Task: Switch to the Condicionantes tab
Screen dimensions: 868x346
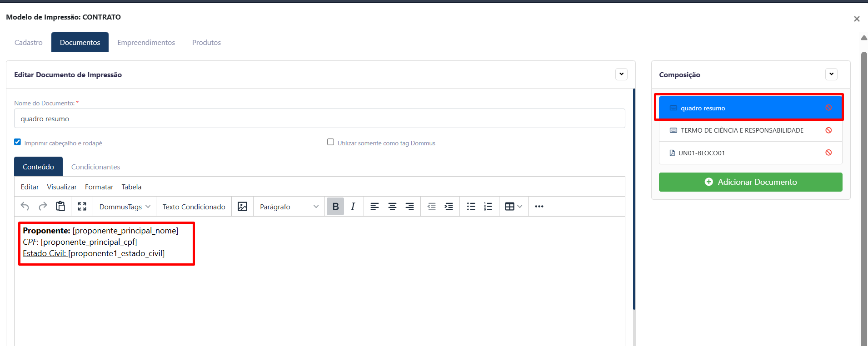Action: tap(95, 167)
